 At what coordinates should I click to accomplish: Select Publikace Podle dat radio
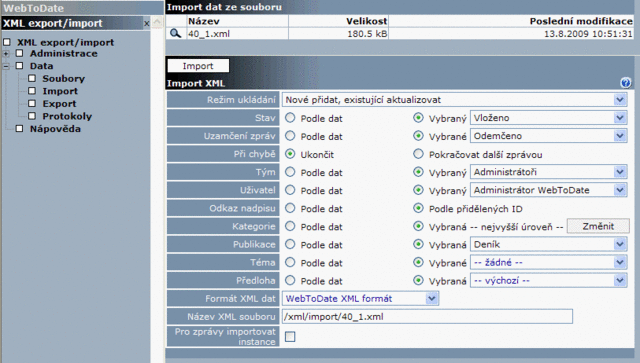point(290,244)
